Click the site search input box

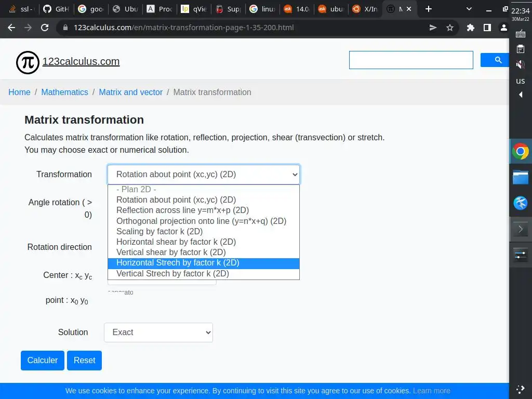coord(411,60)
